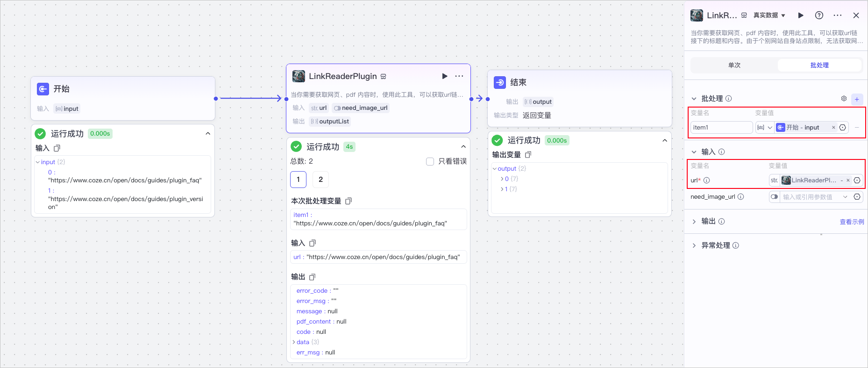The image size is (868, 368).
Task: Copy the LinkReaderPlugin 输出 result
Action: (x=313, y=277)
